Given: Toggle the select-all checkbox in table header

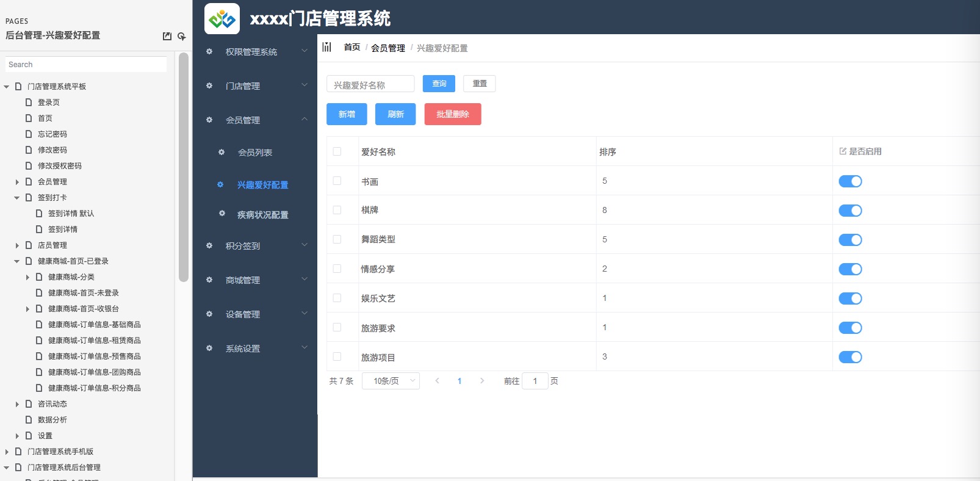Looking at the screenshot, I should click(x=337, y=151).
